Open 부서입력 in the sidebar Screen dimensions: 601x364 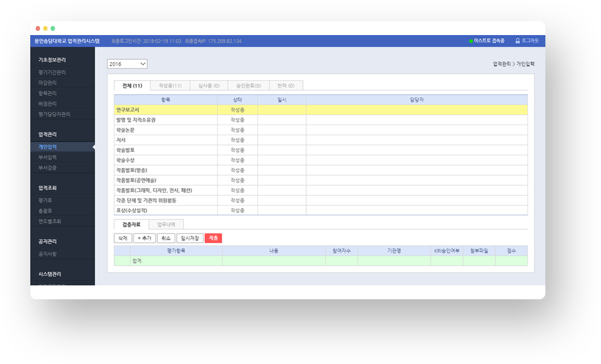[x=48, y=157]
